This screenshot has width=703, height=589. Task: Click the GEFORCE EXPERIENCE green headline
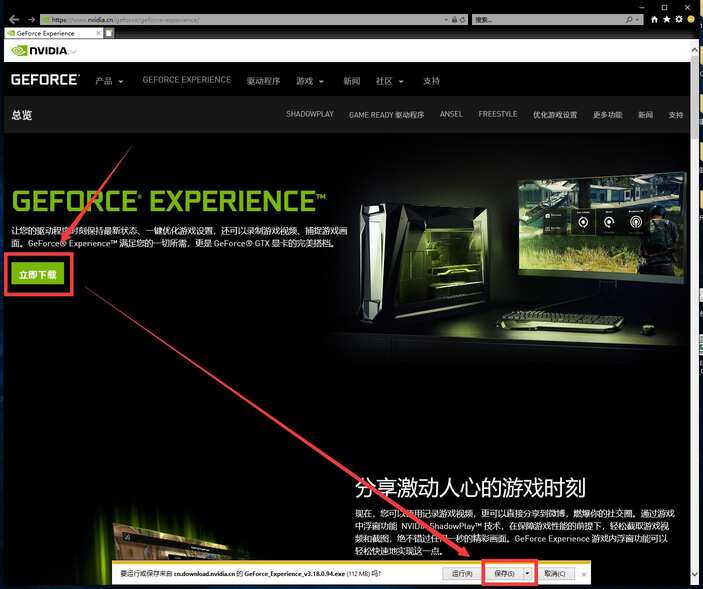(x=169, y=201)
